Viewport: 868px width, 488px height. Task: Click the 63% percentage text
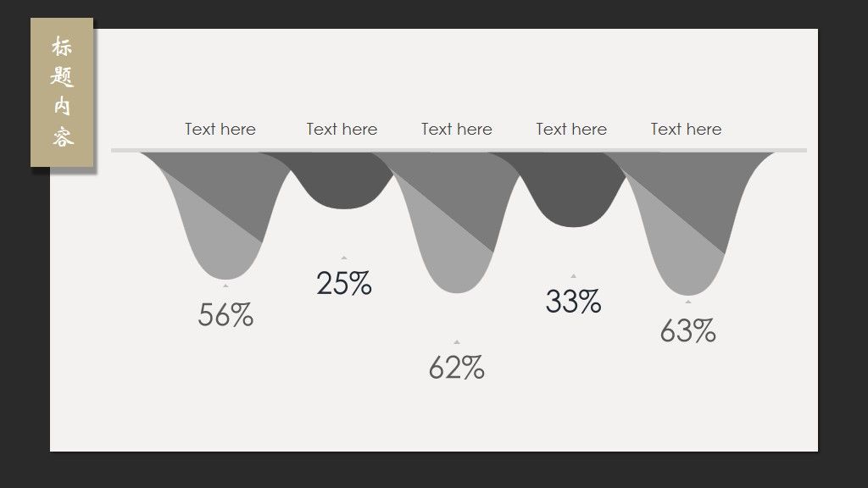point(688,331)
